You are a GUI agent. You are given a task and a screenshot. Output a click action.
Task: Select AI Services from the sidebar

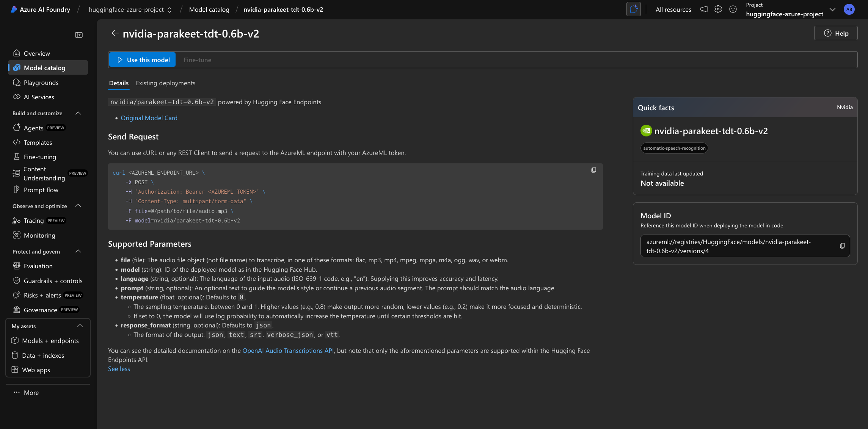39,97
